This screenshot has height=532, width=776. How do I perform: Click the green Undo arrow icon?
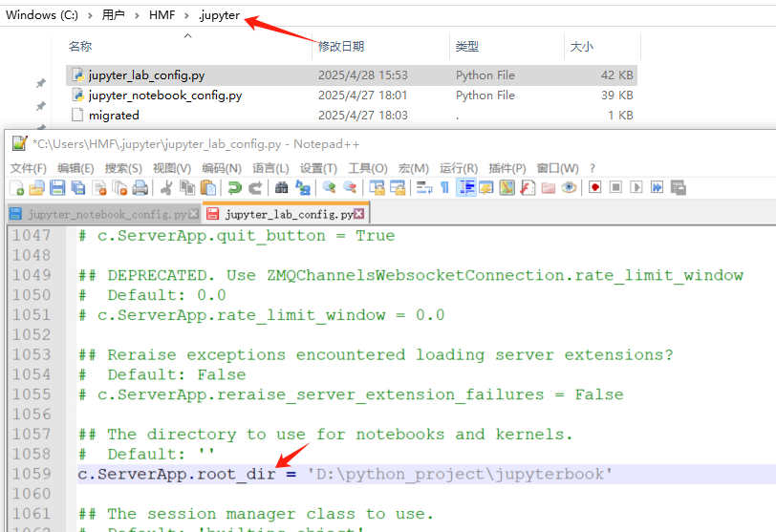(234, 188)
